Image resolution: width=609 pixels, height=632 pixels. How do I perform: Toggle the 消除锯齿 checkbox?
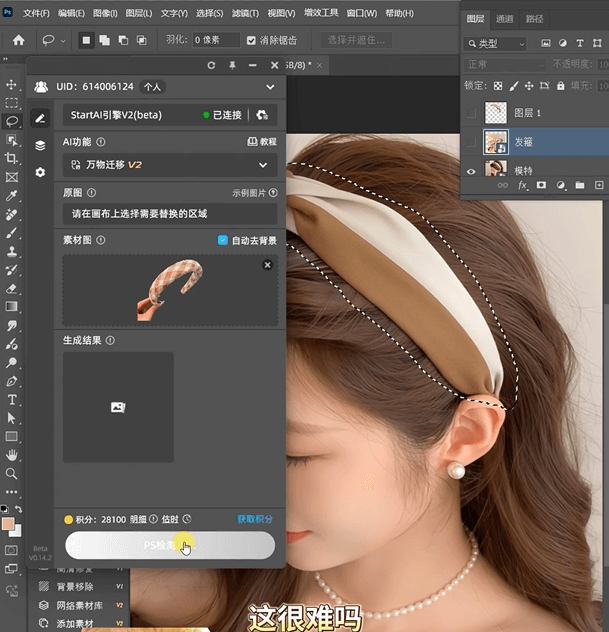[251, 40]
